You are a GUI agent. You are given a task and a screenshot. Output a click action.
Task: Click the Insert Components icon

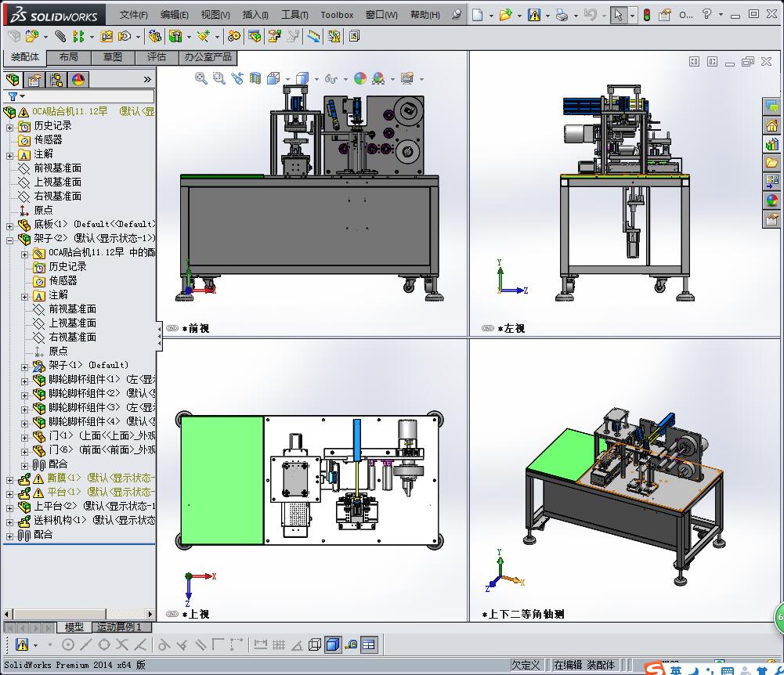coord(31,36)
